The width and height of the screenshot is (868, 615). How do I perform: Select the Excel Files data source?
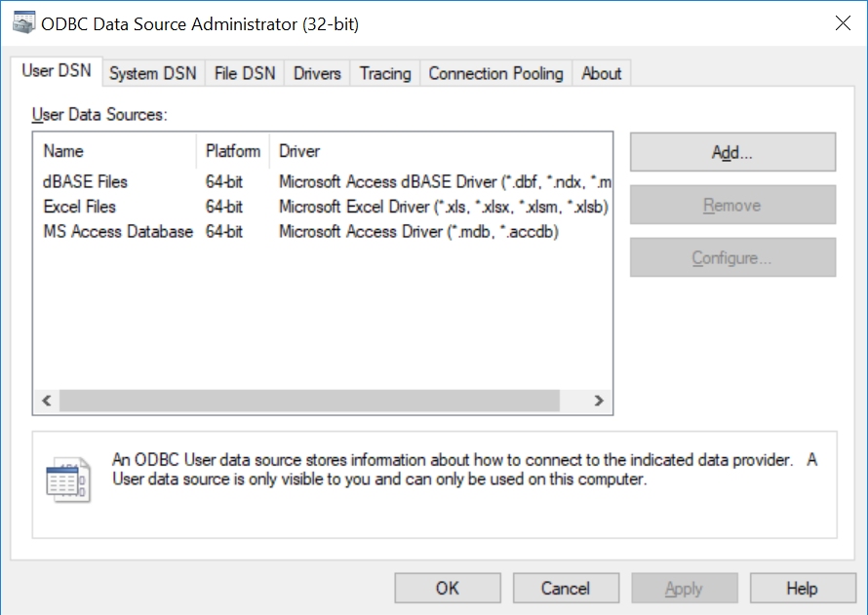pos(80,207)
